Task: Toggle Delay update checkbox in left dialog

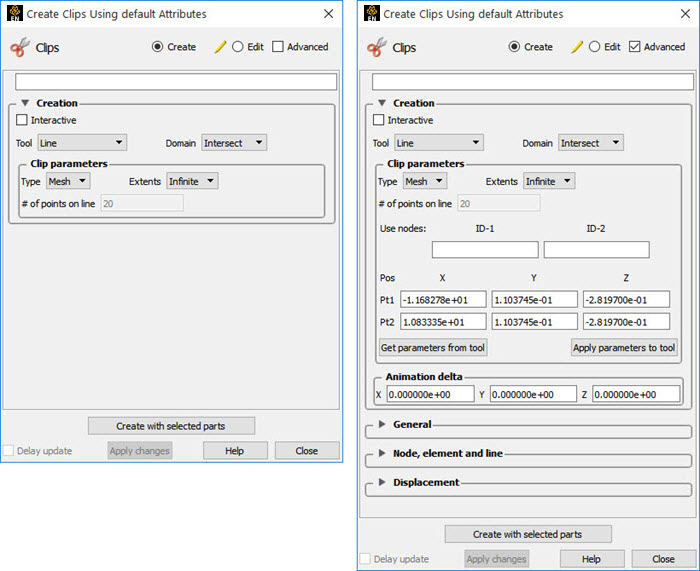Action: point(8,450)
